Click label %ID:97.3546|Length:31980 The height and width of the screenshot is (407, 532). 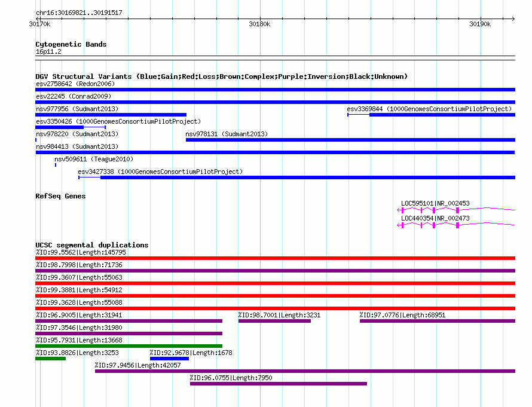[79, 328]
